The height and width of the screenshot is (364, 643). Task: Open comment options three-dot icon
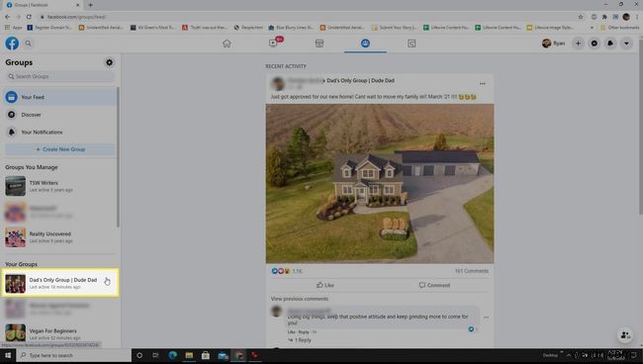(486, 318)
